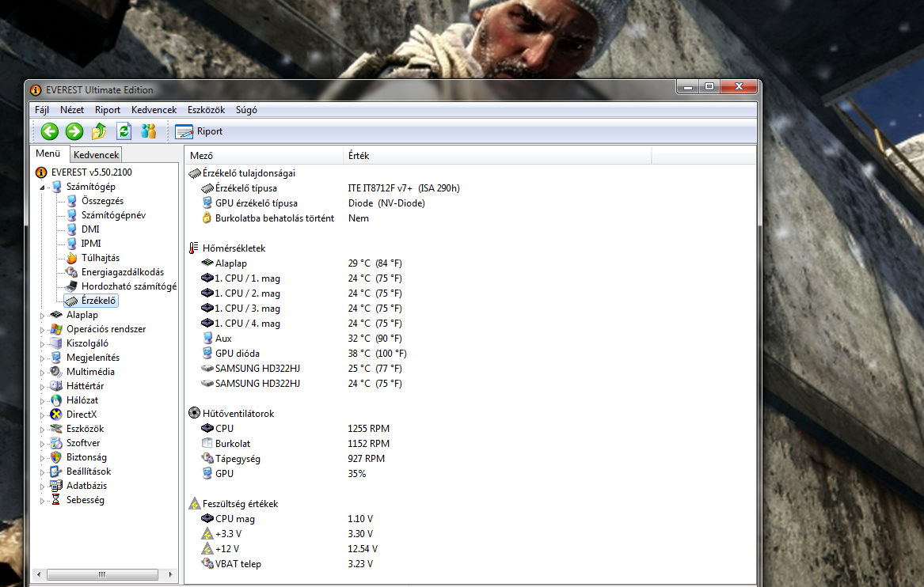Viewport: 924px width, 587px height.
Task: Go back with the green left arrow
Action: (x=50, y=131)
